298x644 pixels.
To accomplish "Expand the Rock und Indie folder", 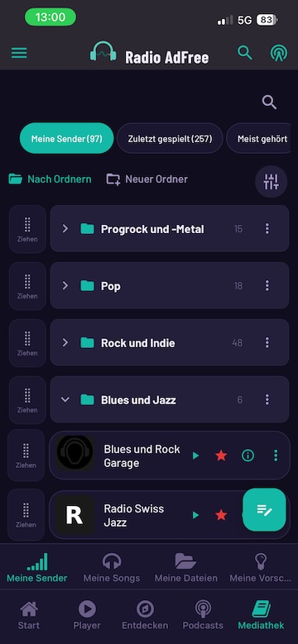I will pyautogui.click(x=65, y=342).
